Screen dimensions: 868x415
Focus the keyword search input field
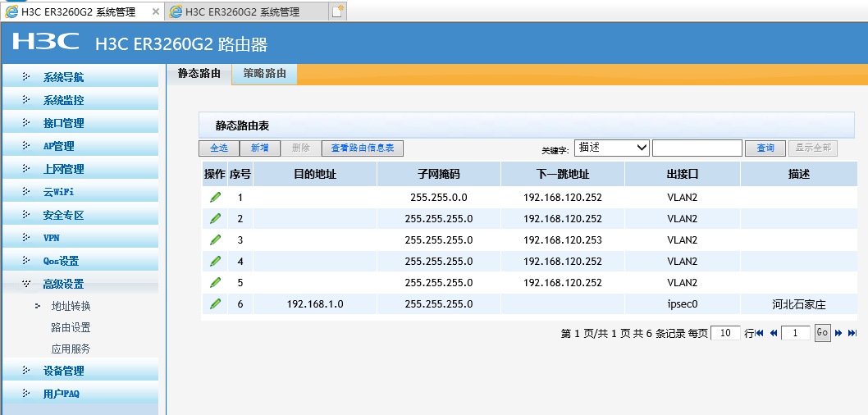click(x=697, y=148)
